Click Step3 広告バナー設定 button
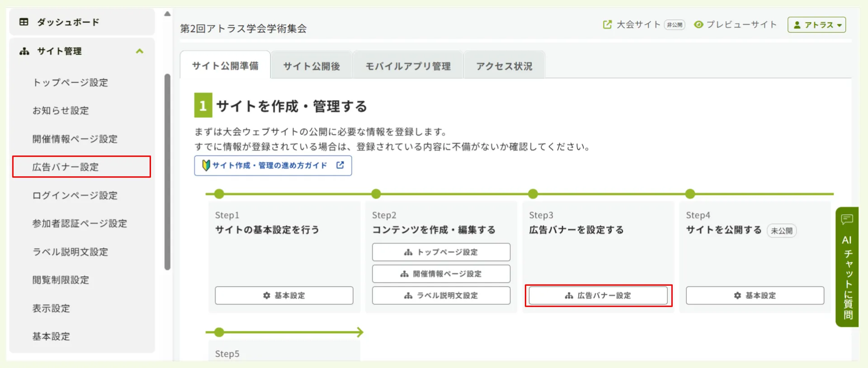This screenshot has height=368, width=868. click(x=598, y=295)
